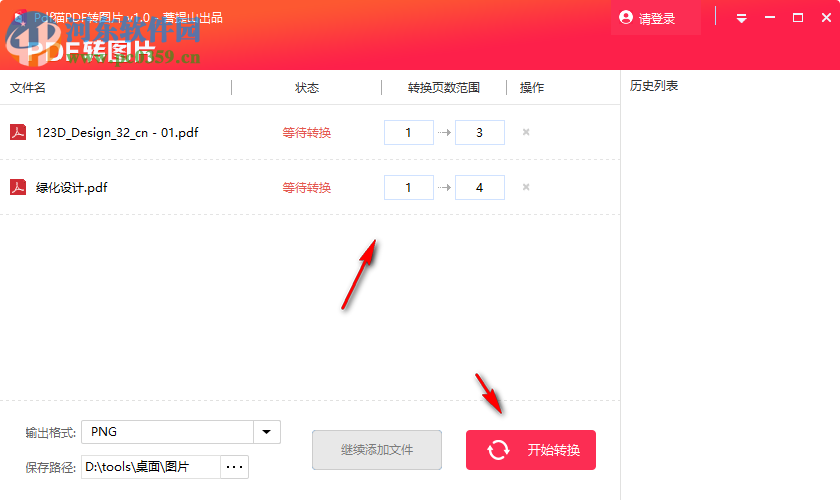The width and height of the screenshot is (840, 500).
Task: Edit start page field of 123D_Design row
Action: (x=409, y=132)
